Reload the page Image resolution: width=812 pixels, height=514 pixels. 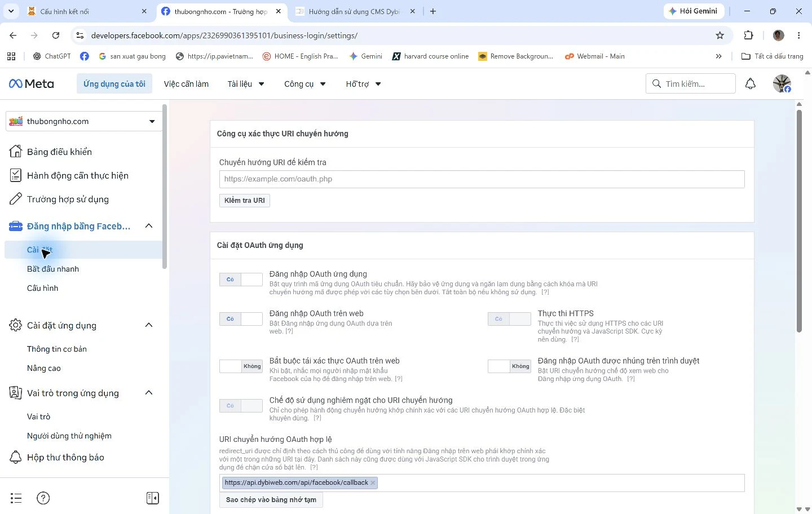pos(56,36)
